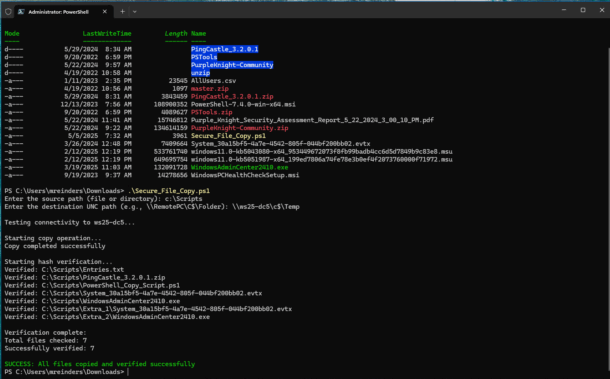Click the Starting hash verification line
This screenshot has height=379, width=610.
pyautogui.click(x=58, y=261)
